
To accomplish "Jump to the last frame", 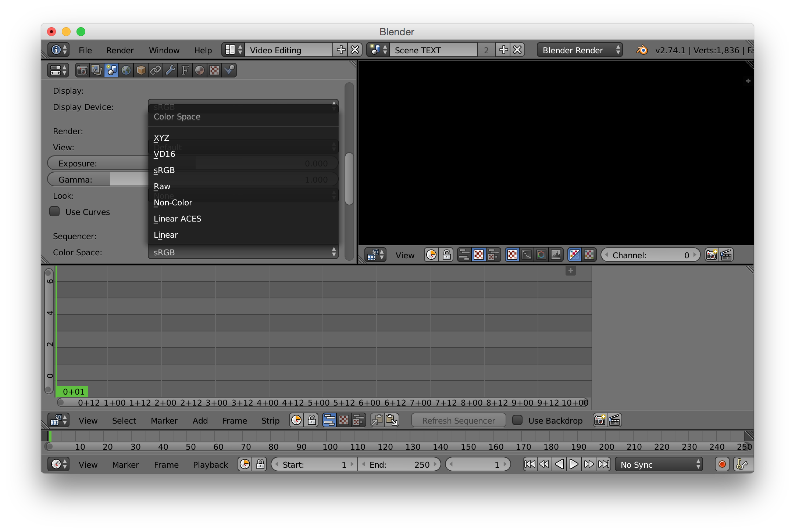I will point(603,464).
